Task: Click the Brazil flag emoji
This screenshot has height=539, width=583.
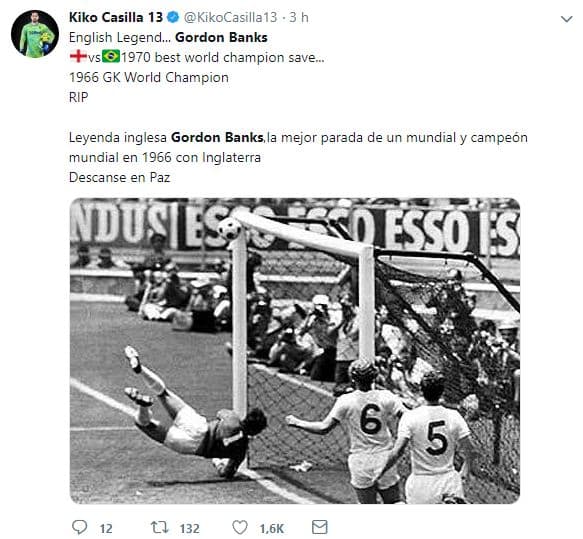Action: 111,57
